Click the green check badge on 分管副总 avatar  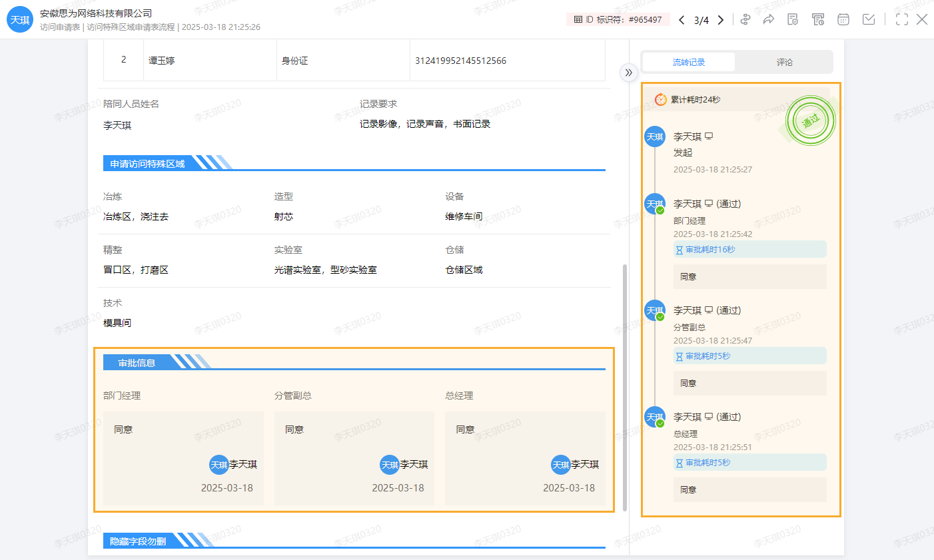(x=660, y=316)
